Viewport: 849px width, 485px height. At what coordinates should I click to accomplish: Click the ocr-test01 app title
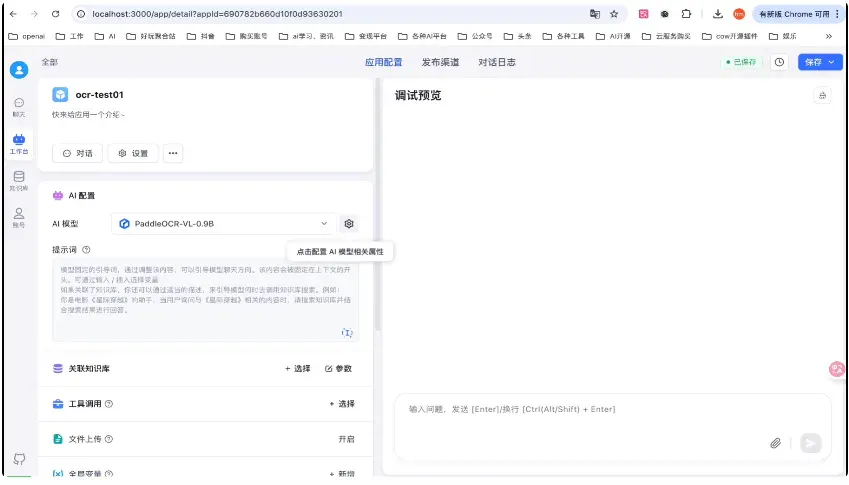[x=100, y=95]
